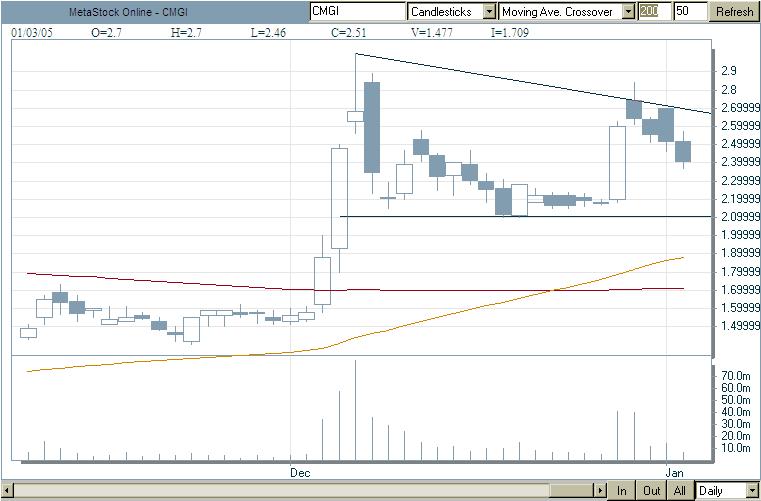Click the O=2.7 open value
Viewport: 761px width, 501px height.
106,33
